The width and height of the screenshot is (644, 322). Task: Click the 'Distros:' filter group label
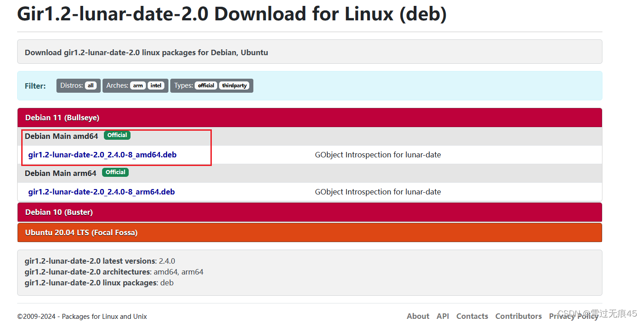[71, 85]
